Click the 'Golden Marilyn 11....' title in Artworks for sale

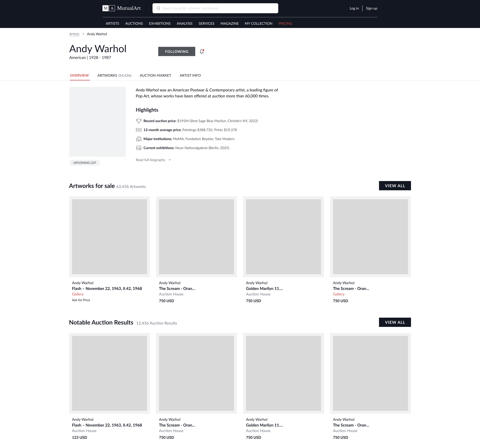tap(264, 288)
